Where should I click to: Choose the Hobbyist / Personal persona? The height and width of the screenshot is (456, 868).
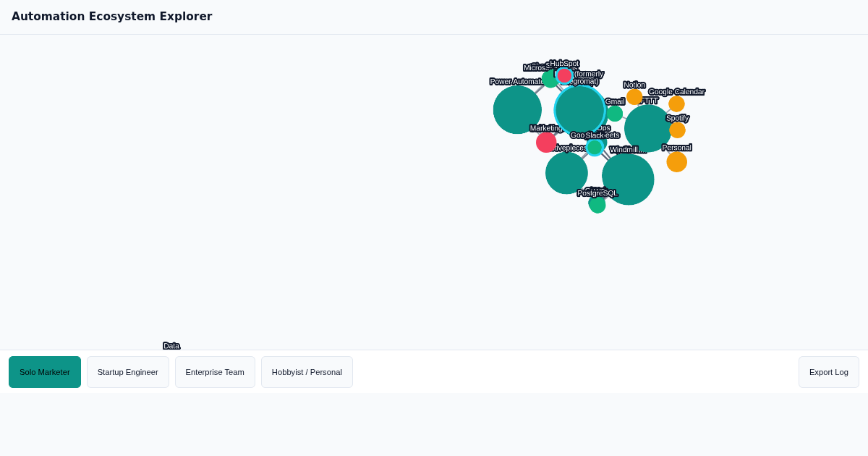[x=307, y=372]
